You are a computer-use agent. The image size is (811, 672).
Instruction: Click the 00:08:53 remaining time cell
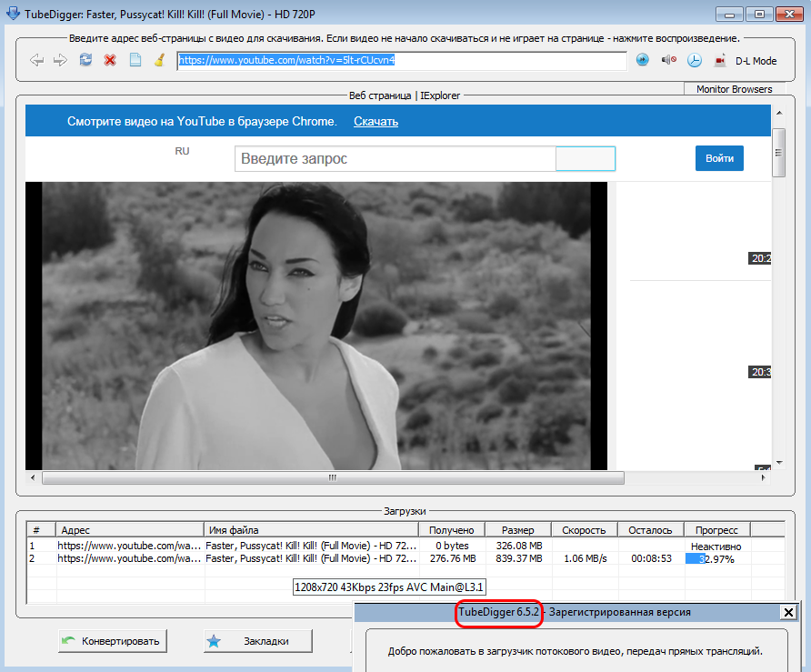(651, 558)
